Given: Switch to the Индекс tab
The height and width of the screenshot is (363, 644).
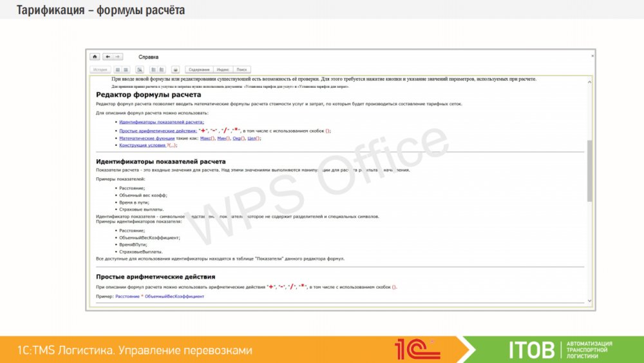Looking at the screenshot, I should (x=223, y=70).
